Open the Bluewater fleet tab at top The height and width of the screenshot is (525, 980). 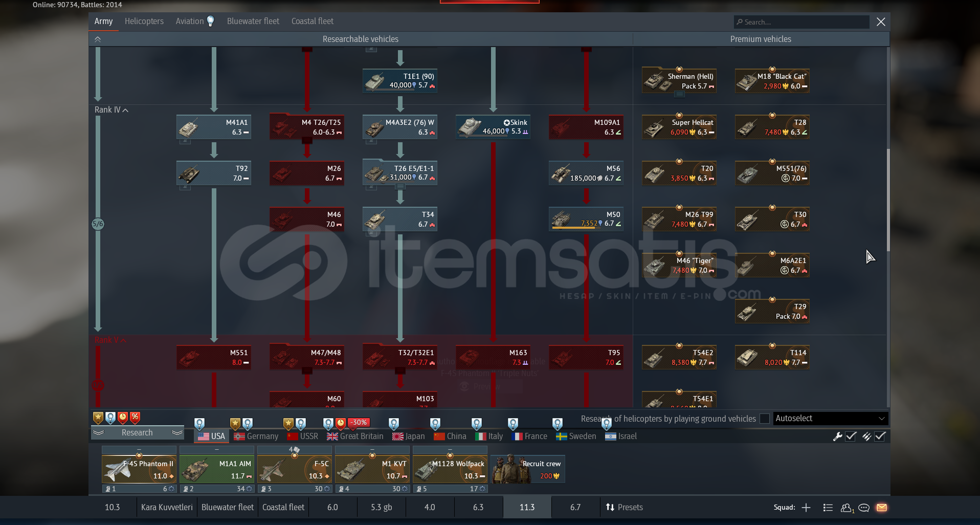pyautogui.click(x=253, y=21)
